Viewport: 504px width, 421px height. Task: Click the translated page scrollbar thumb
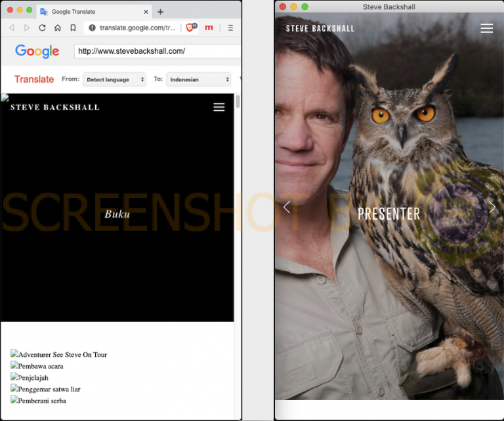[238, 102]
